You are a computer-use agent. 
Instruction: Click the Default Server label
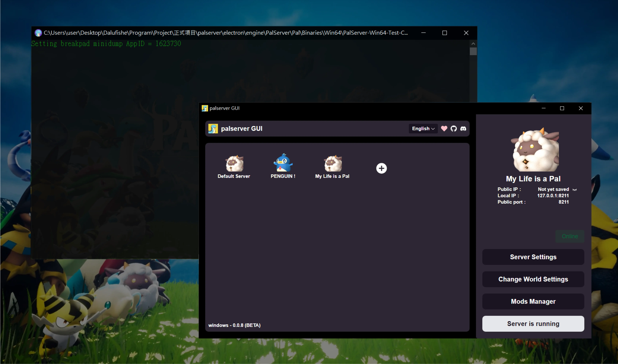[234, 176]
